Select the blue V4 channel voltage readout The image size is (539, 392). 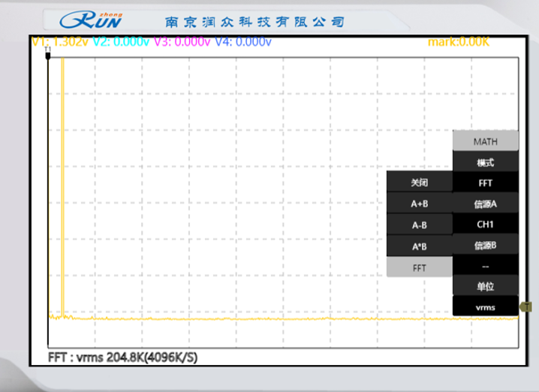tap(242, 42)
